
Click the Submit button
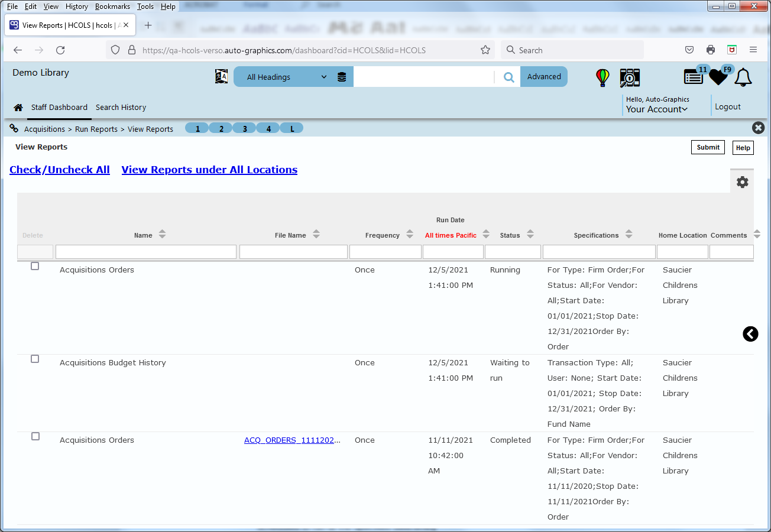(708, 147)
